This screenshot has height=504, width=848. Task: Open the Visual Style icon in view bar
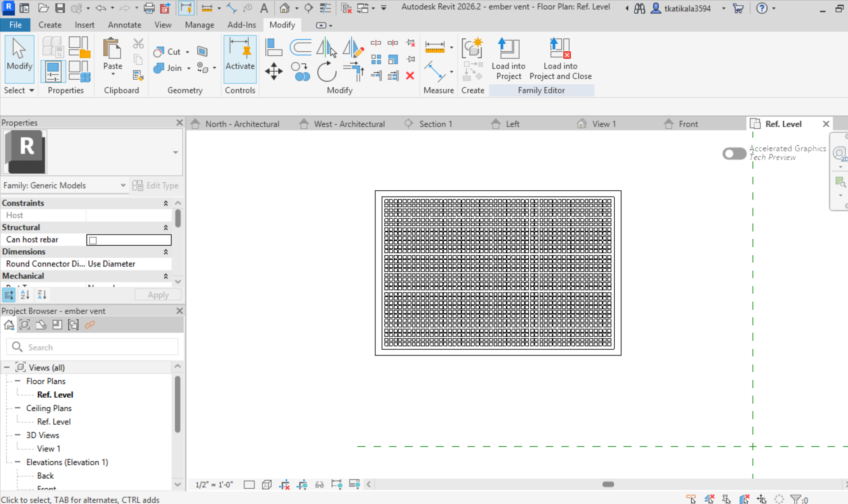[267, 485]
